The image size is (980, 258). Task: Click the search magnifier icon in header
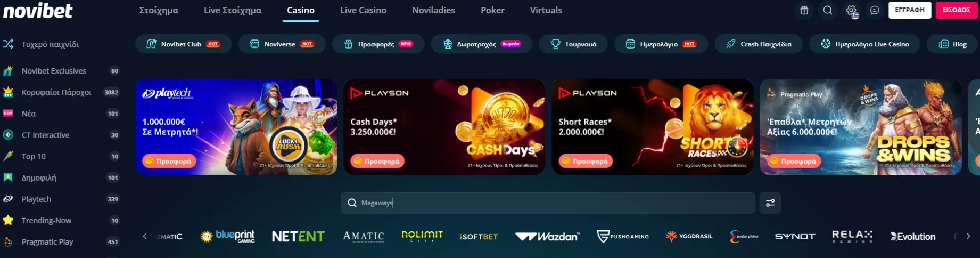click(828, 10)
